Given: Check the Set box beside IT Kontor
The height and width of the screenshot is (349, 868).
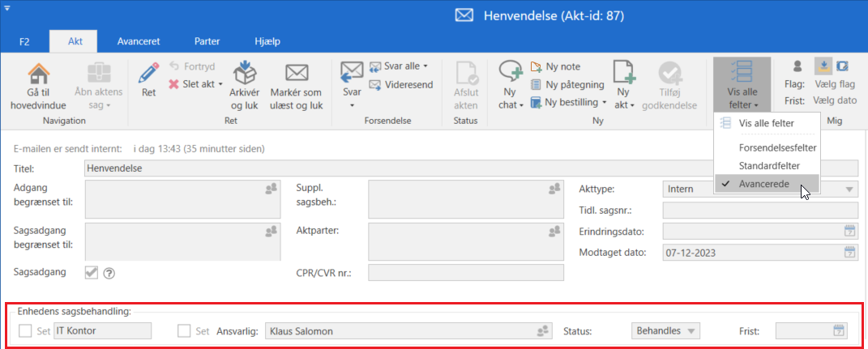Looking at the screenshot, I should point(26,330).
